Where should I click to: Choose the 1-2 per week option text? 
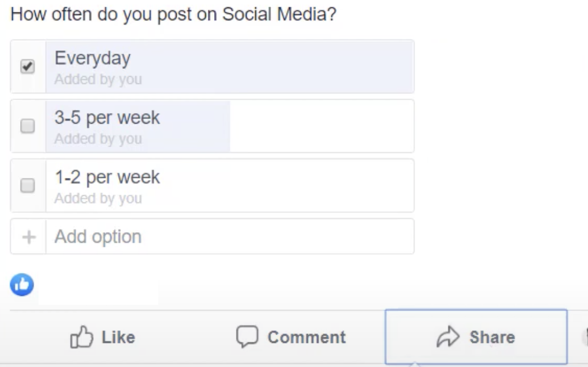point(107,177)
